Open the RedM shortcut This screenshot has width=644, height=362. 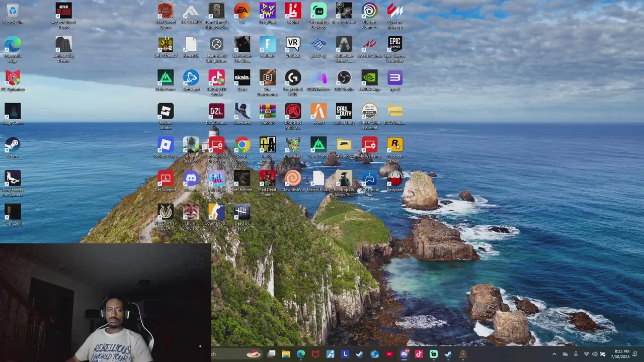293,14
